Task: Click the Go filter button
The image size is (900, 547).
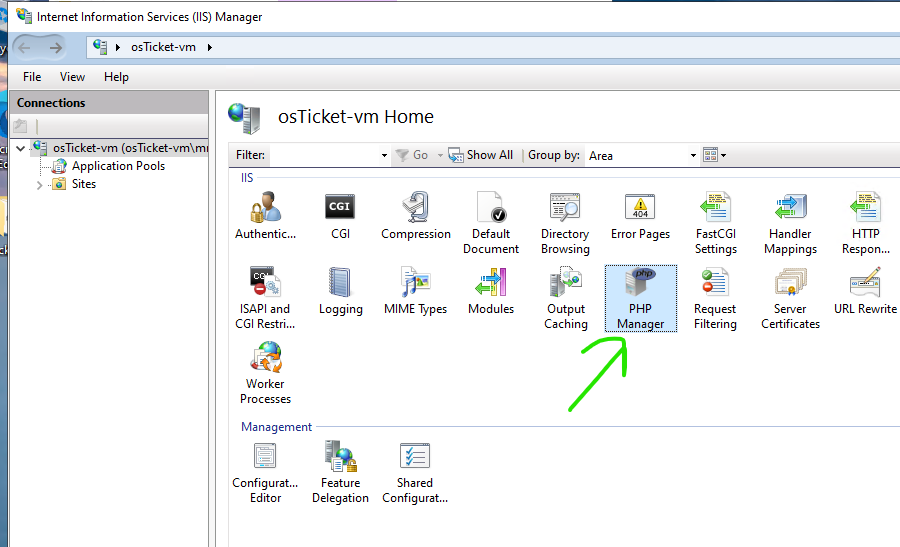Action: click(x=413, y=155)
